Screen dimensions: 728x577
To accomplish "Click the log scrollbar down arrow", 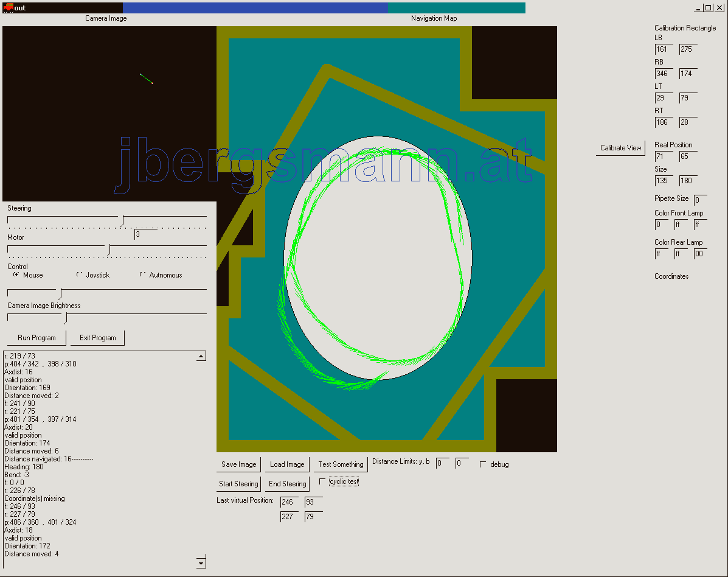I will (x=201, y=563).
